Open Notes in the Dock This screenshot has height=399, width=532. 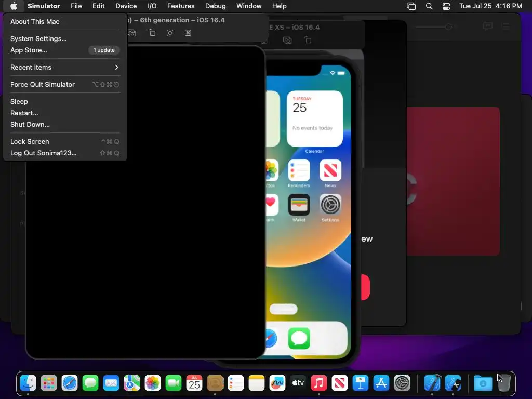(257, 383)
